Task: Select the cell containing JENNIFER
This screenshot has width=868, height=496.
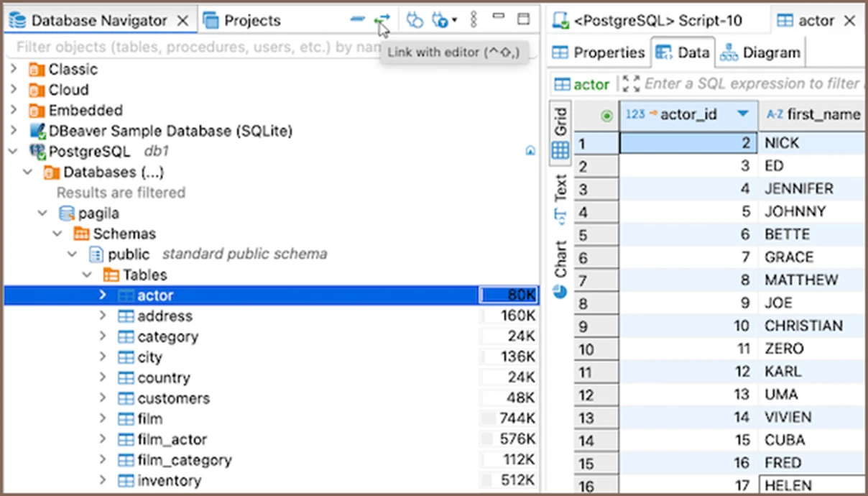Action: click(813, 189)
